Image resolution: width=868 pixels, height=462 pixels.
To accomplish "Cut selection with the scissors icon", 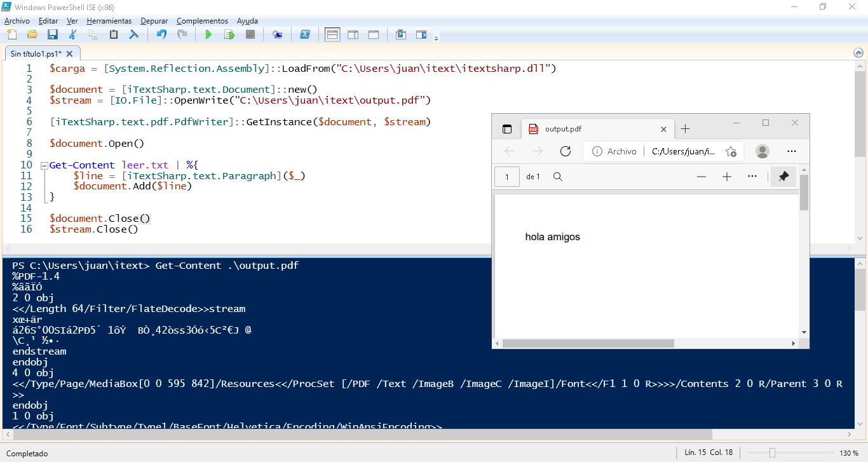I will pos(73,35).
